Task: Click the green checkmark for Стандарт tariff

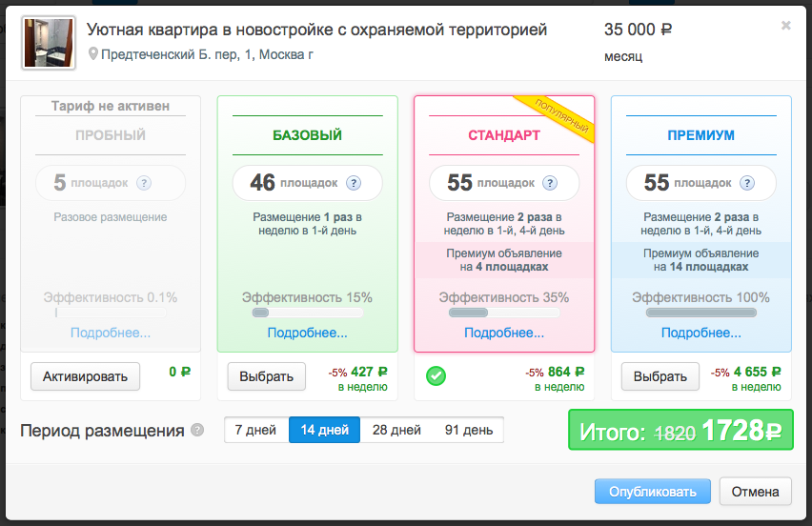Action: (x=436, y=375)
